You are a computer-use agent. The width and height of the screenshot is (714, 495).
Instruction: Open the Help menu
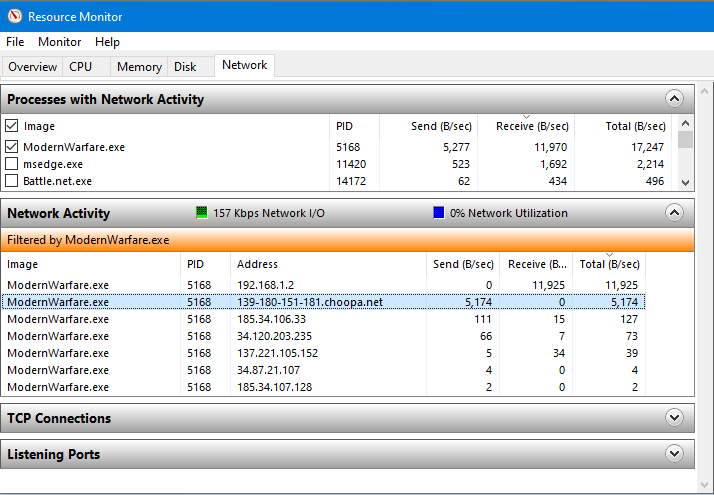(x=107, y=42)
